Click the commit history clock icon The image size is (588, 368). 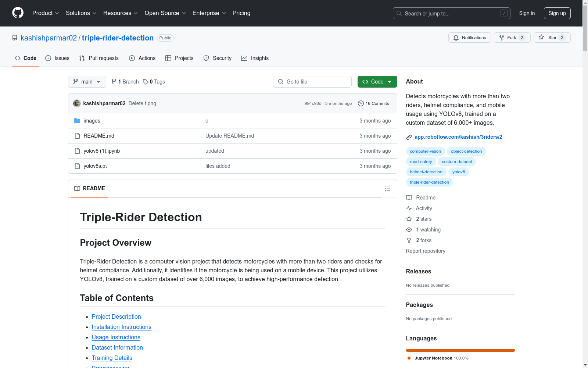(361, 103)
